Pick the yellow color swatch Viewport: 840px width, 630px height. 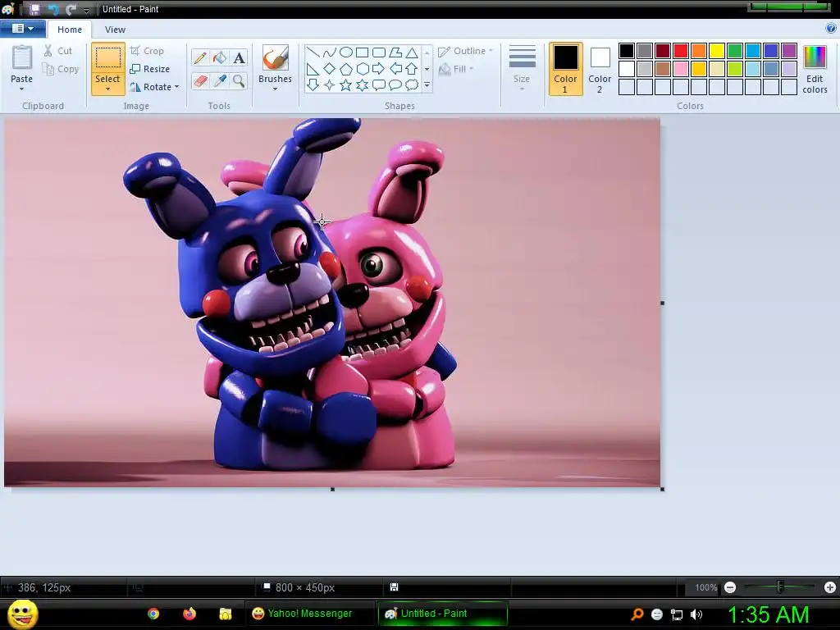tap(717, 51)
